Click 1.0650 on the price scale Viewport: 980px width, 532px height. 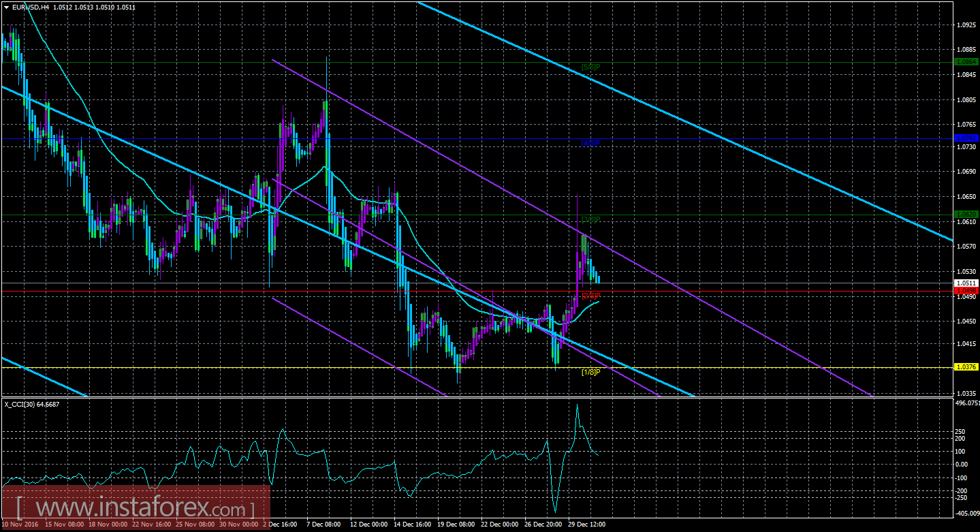click(x=967, y=197)
